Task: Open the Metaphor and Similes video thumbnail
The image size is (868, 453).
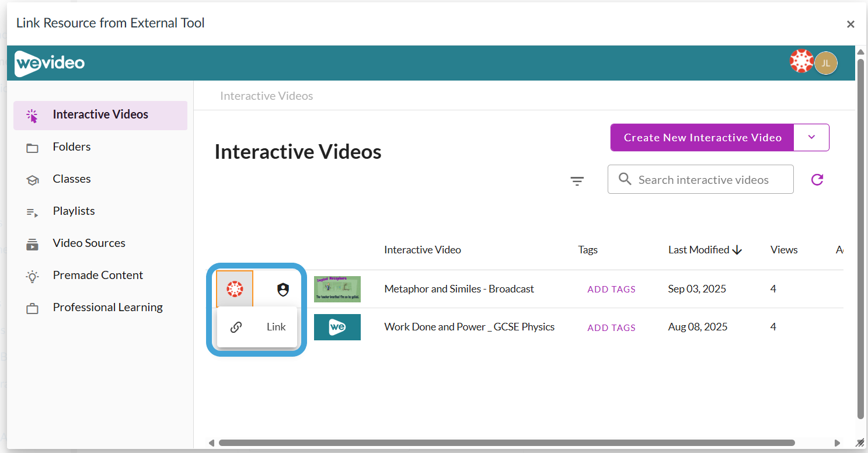Action: pyautogui.click(x=337, y=289)
